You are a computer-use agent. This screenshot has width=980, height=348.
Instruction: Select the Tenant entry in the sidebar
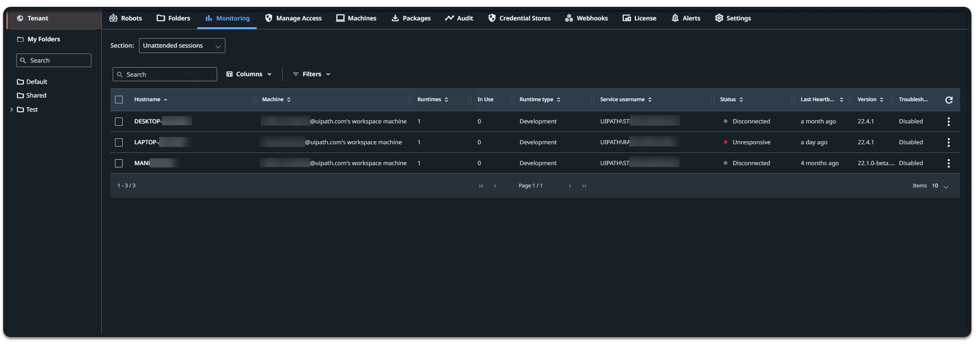tap(54, 19)
